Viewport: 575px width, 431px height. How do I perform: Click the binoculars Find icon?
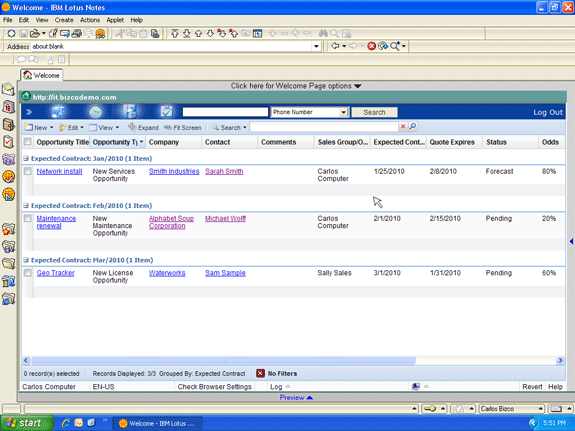coord(323,34)
